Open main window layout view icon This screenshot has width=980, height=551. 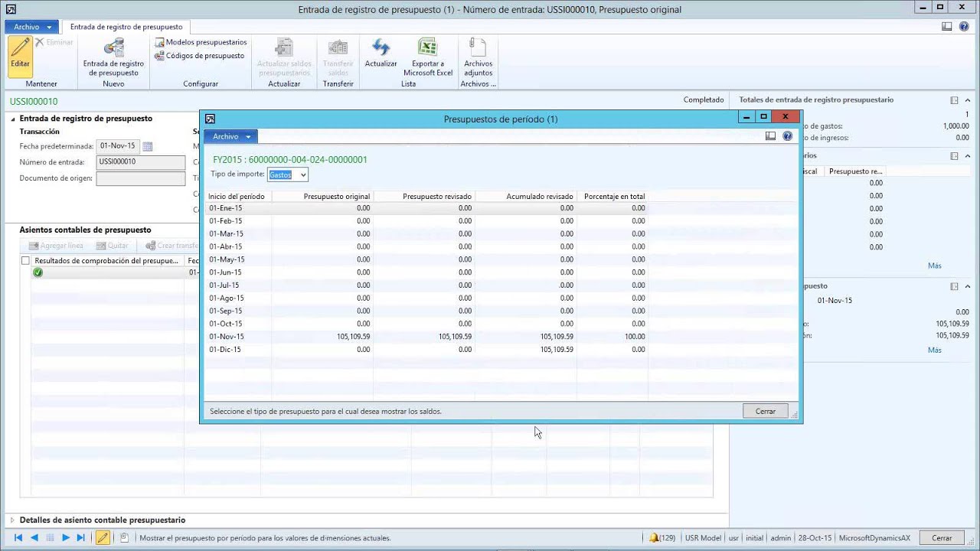coord(947,26)
